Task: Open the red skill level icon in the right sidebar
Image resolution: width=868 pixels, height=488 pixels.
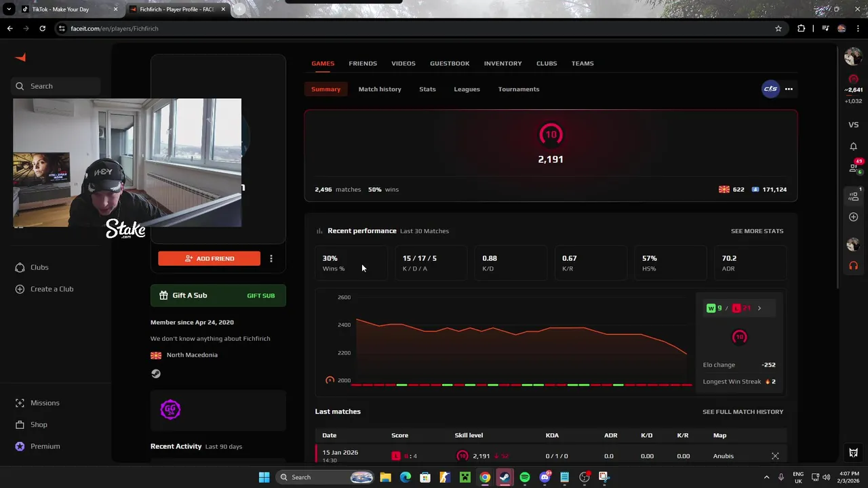Action: (x=854, y=79)
